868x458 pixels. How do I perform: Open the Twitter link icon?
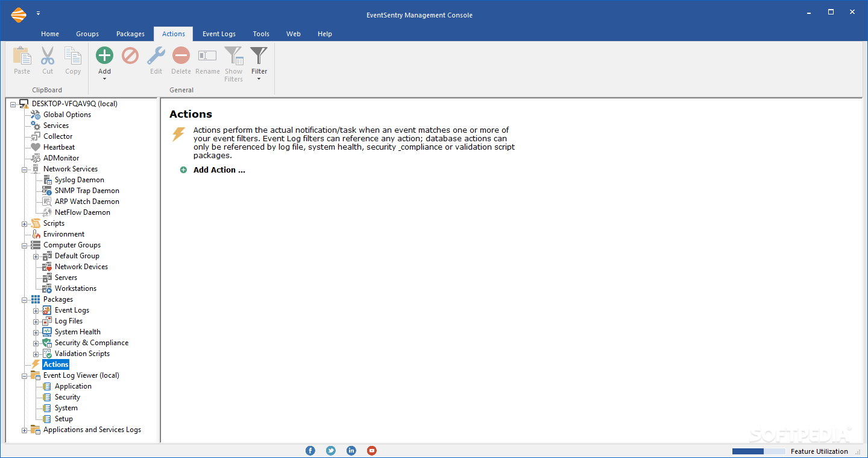point(331,451)
